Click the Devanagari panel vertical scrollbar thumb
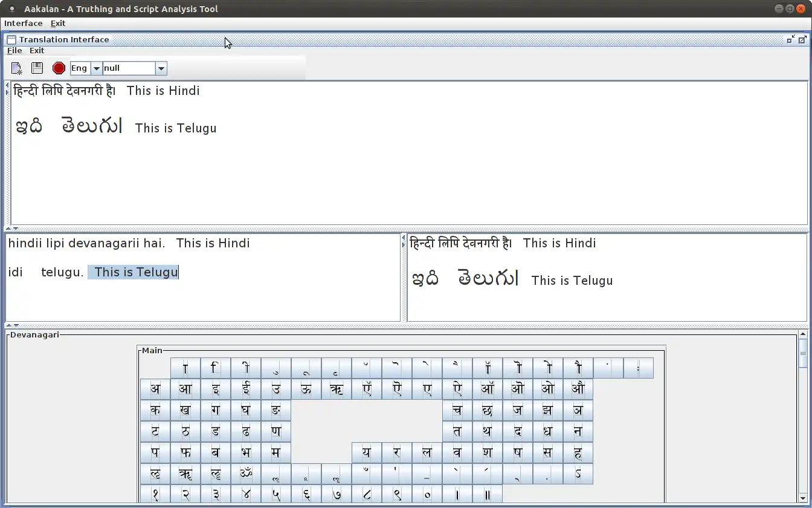The image size is (812, 508). click(802, 353)
